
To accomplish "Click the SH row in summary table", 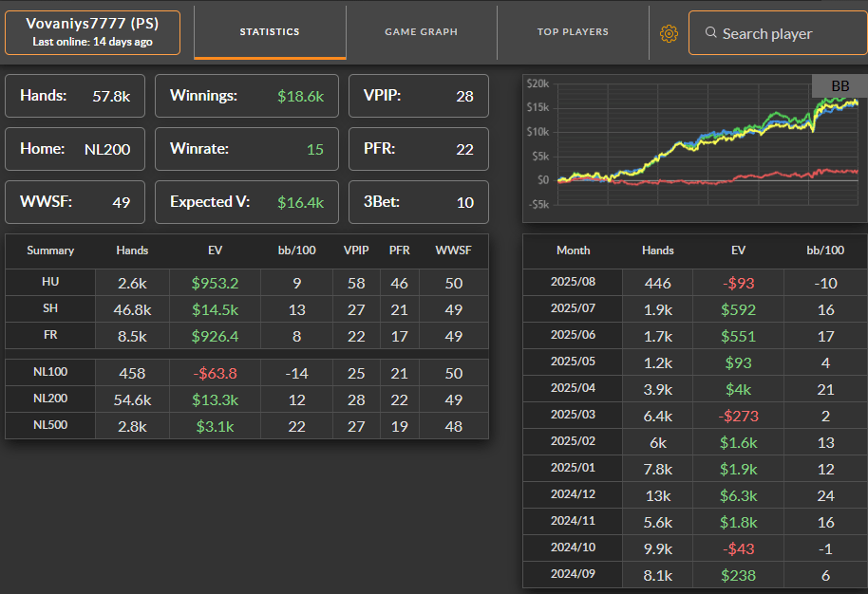I will point(247,309).
